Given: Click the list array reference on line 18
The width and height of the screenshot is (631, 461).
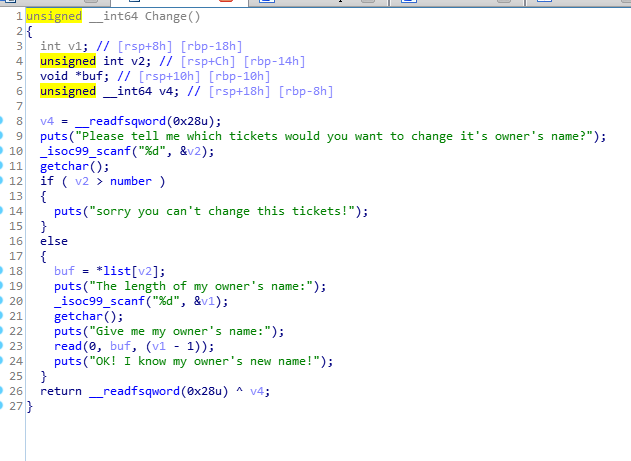Looking at the screenshot, I should (x=117, y=271).
